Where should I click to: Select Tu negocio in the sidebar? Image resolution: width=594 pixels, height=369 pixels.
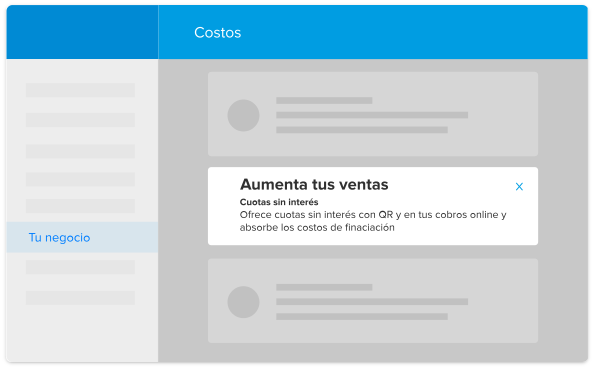point(82,238)
